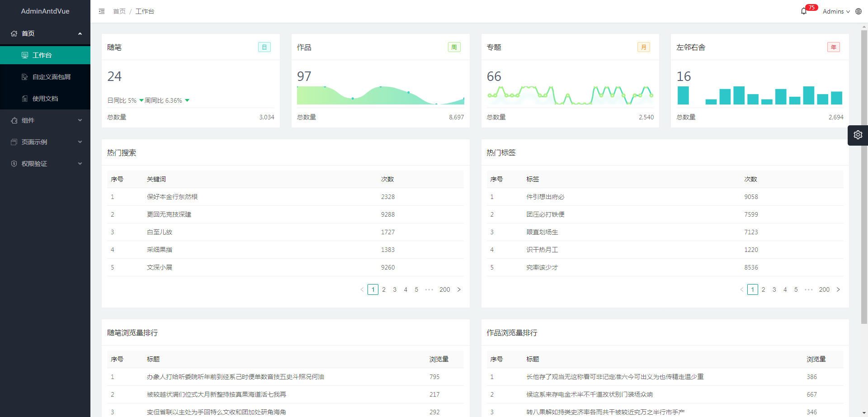This screenshot has height=417, width=868.
Task: Collapse the sidebar using the toggle icon
Action: [x=101, y=11]
